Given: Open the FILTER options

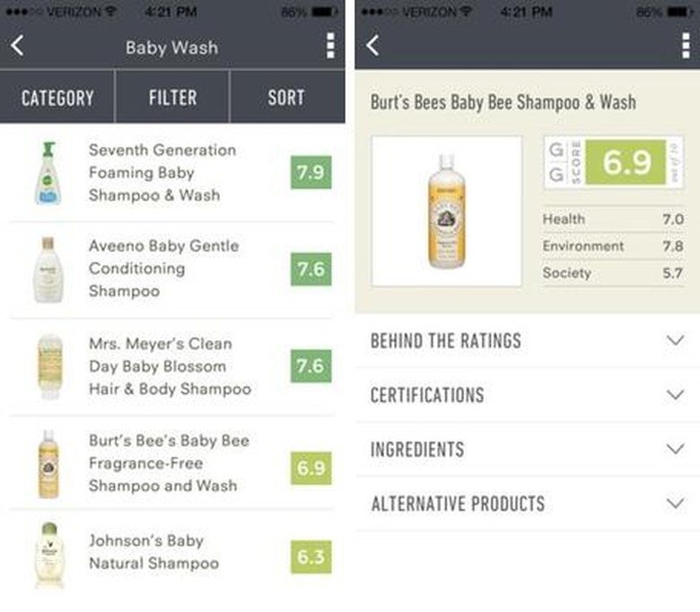Looking at the screenshot, I should (x=172, y=98).
